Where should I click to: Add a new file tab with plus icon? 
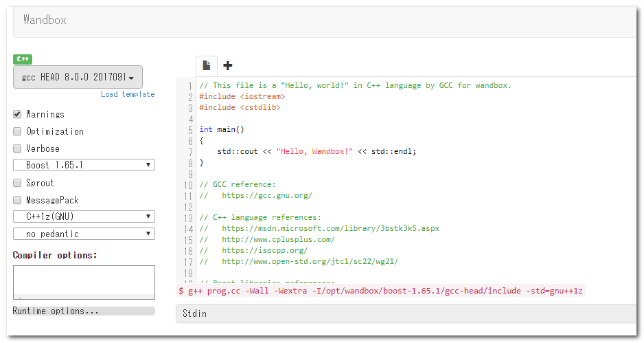227,65
